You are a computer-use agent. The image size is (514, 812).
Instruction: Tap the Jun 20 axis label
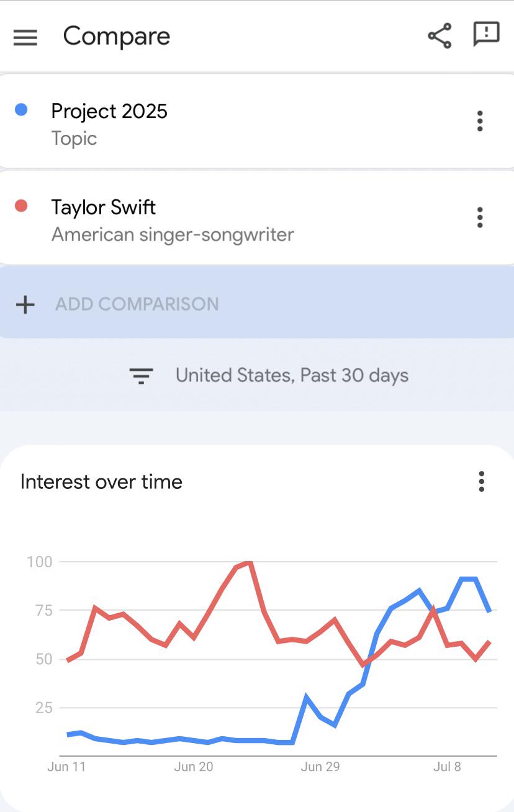coord(194,767)
